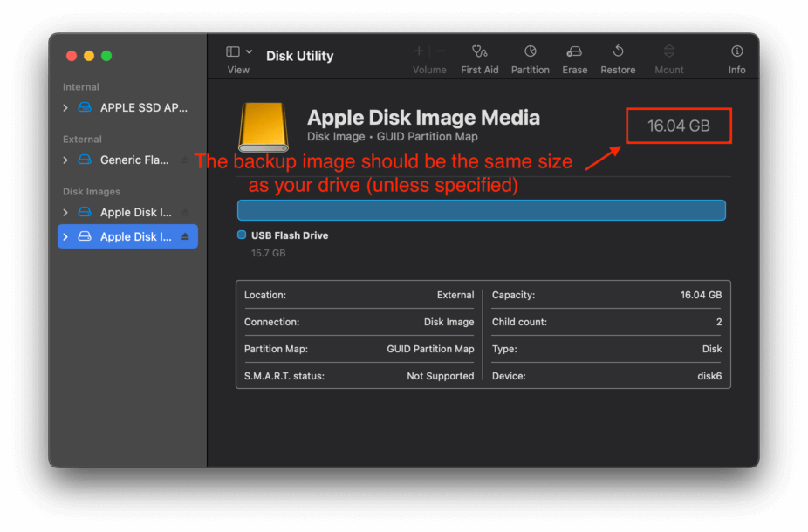Click the Disk Utility window title
This screenshot has height=532, width=808.
(x=299, y=56)
